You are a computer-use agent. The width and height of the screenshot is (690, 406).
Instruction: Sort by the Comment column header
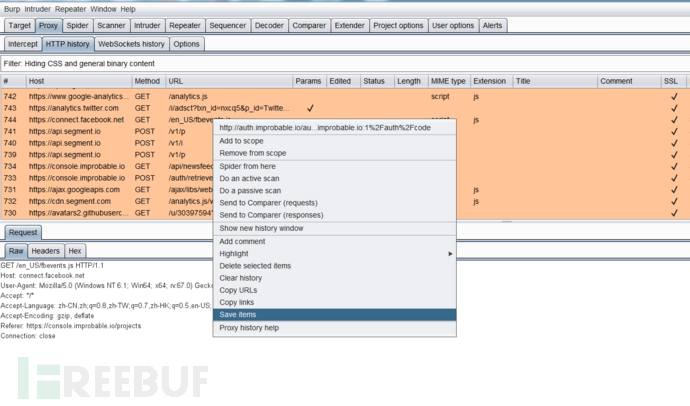click(629, 81)
